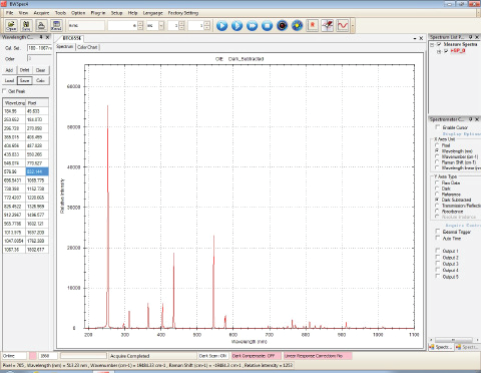This screenshot has width=481, height=373.
Task: Click the blue stop acquisition button
Action: click(x=267, y=26)
